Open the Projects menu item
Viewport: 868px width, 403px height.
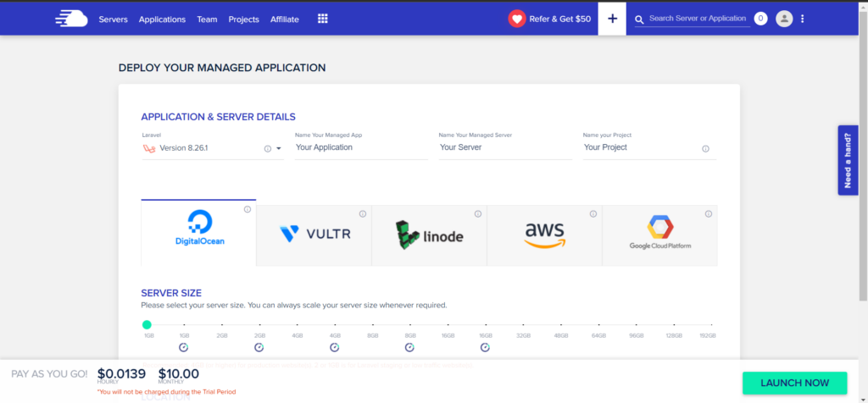tap(243, 19)
